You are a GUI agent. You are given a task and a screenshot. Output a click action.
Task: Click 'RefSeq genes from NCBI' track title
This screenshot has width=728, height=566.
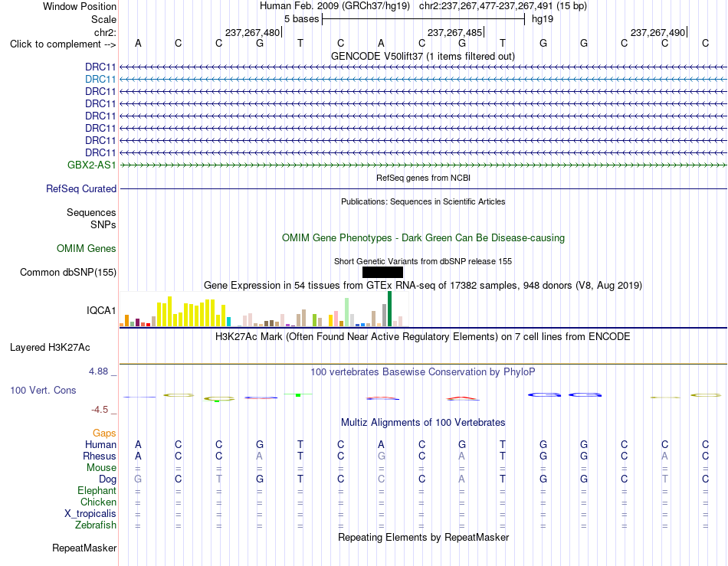(x=424, y=178)
